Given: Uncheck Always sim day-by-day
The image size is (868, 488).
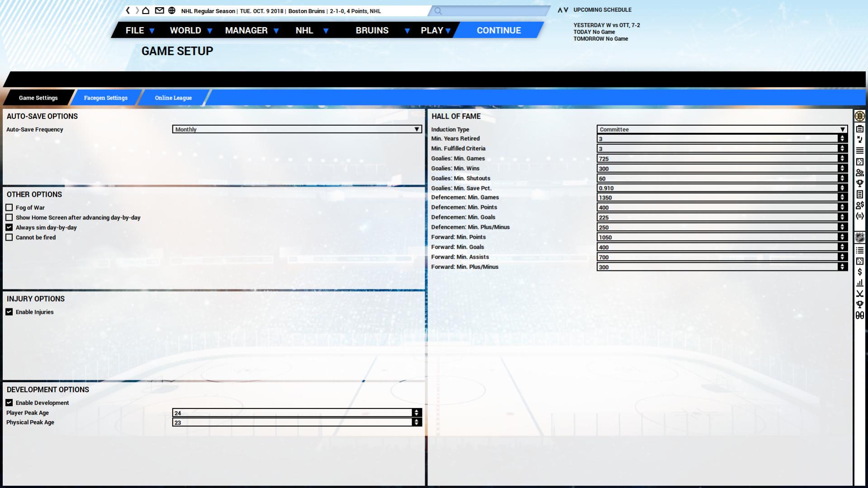Looking at the screenshot, I should (x=9, y=227).
